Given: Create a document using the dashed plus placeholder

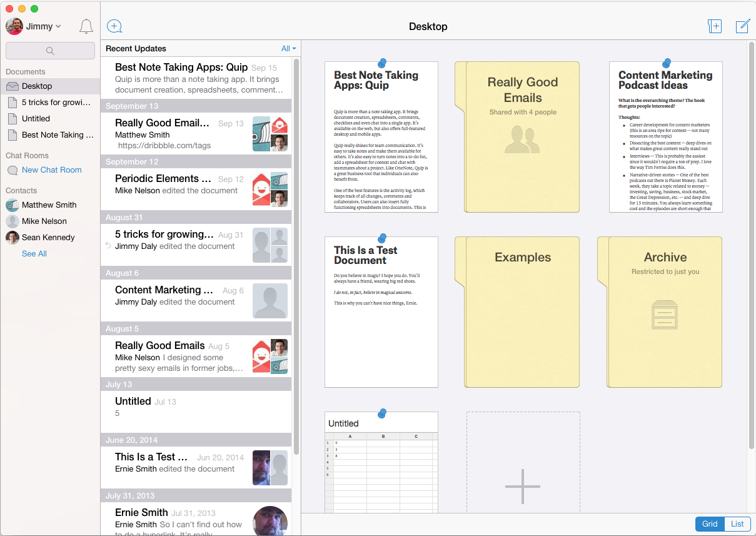Looking at the screenshot, I should pyautogui.click(x=523, y=486).
